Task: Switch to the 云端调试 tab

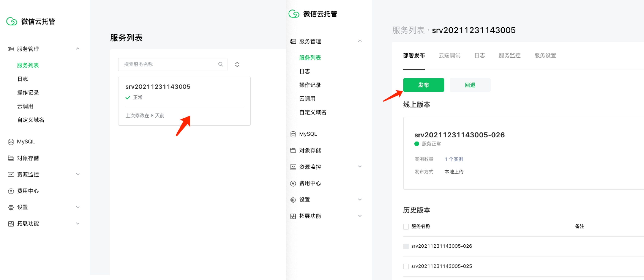Action: 450,55
